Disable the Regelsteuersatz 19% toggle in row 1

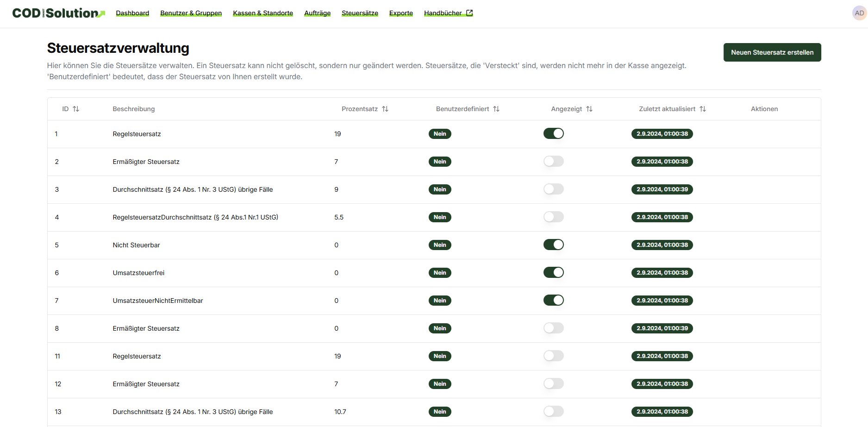[x=554, y=134]
